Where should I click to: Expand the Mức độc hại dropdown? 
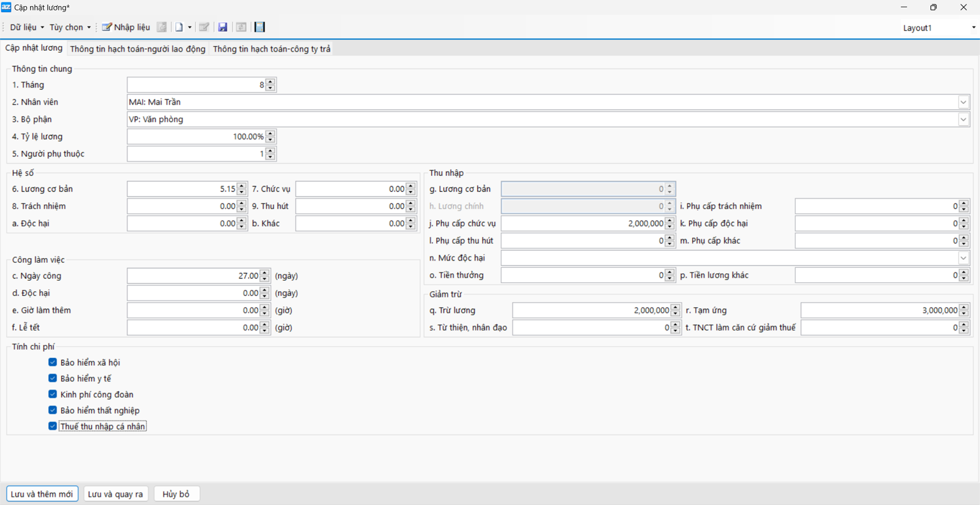point(963,258)
